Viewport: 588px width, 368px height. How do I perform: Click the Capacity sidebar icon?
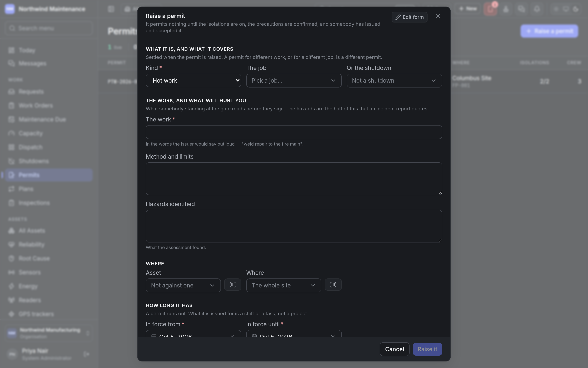(11, 133)
